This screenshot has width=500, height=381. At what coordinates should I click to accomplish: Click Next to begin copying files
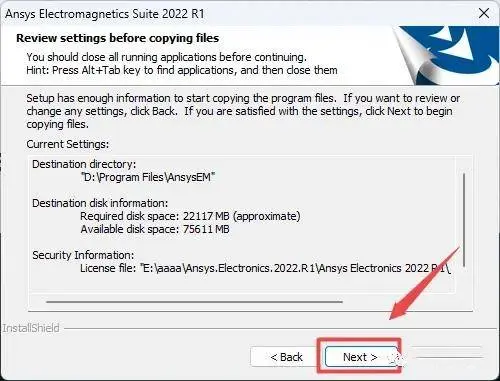(361, 357)
